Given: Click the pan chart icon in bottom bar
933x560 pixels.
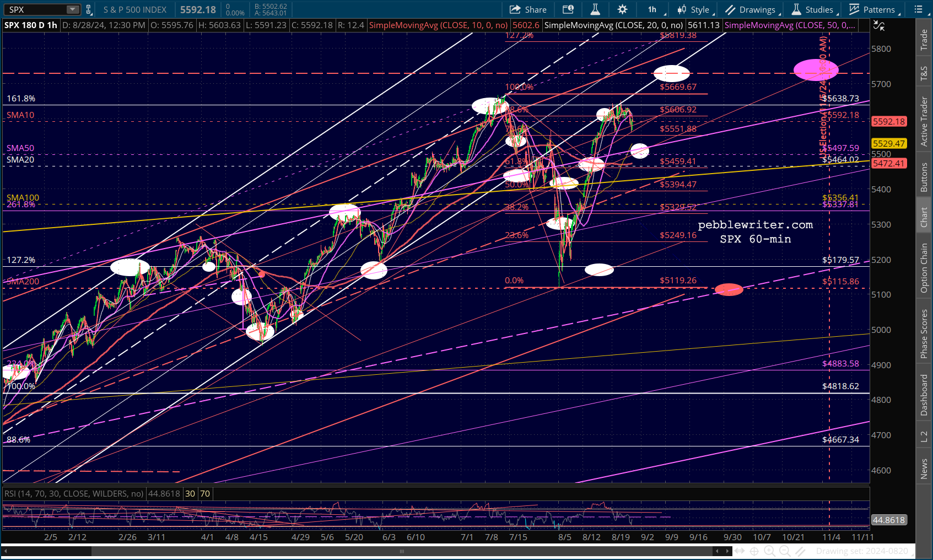Looking at the screenshot, I should (x=740, y=551).
